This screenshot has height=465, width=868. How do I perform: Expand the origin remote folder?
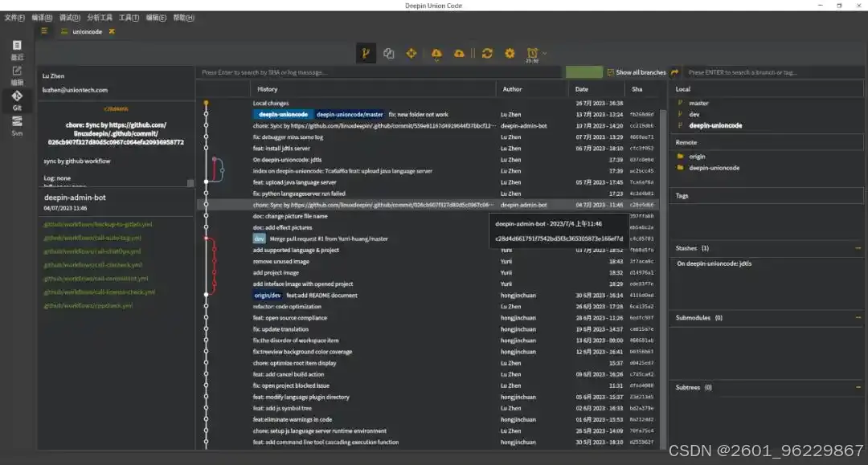tap(697, 157)
